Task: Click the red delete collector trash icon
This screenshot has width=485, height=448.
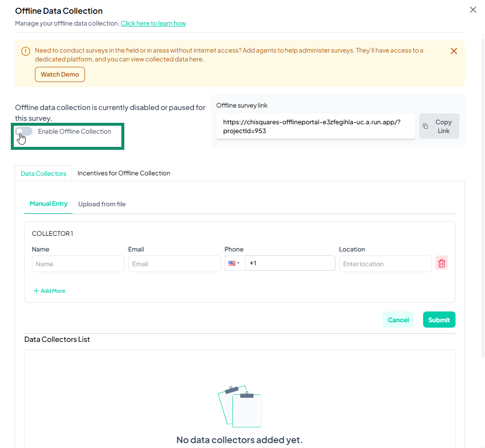Action: tap(441, 263)
